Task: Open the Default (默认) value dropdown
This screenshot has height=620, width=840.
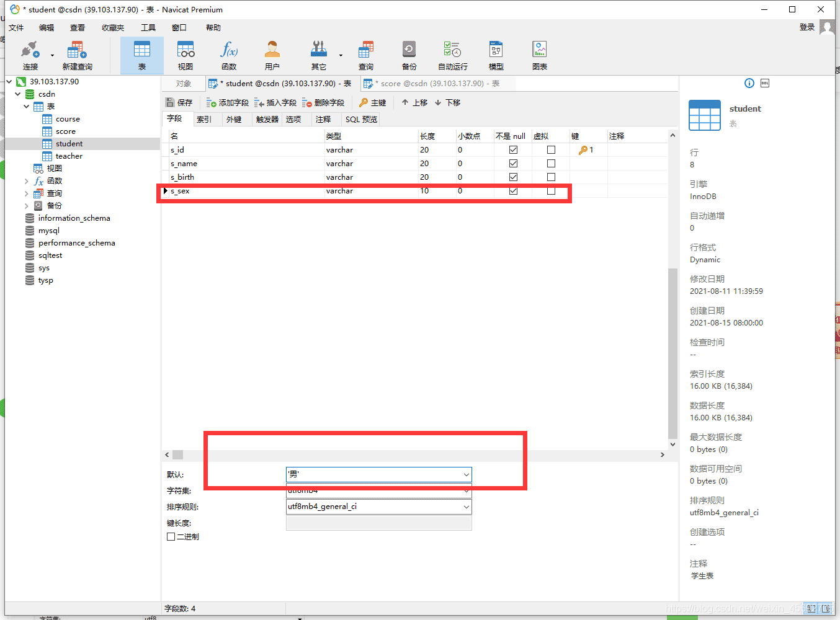Action: [x=466, y=475]
